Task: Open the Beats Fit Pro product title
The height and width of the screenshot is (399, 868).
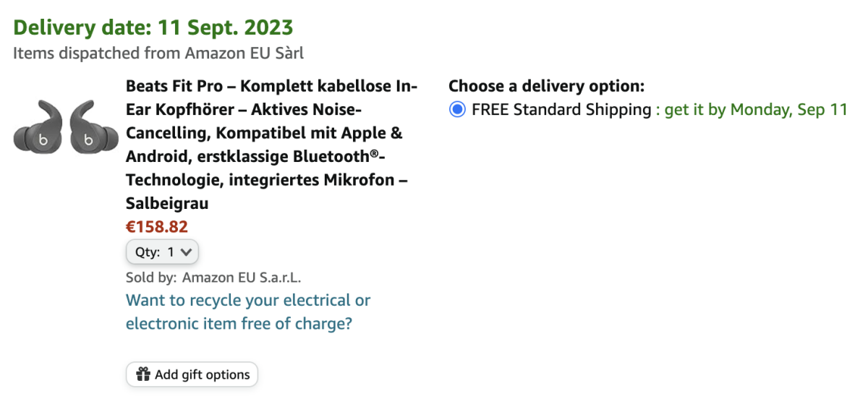Action: pyautogui.click(x=271, y=145)
